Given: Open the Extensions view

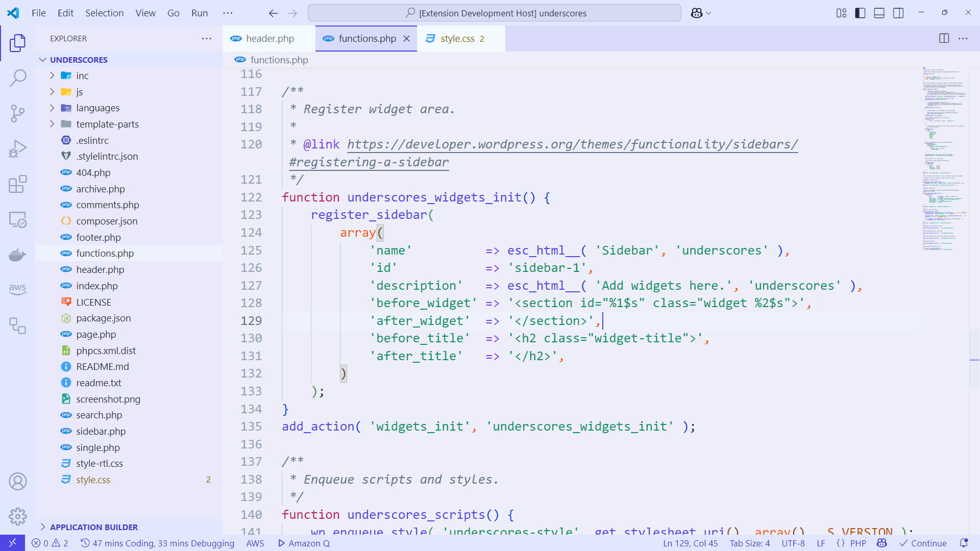Looking at the screenshot, I should pos(18,184).
